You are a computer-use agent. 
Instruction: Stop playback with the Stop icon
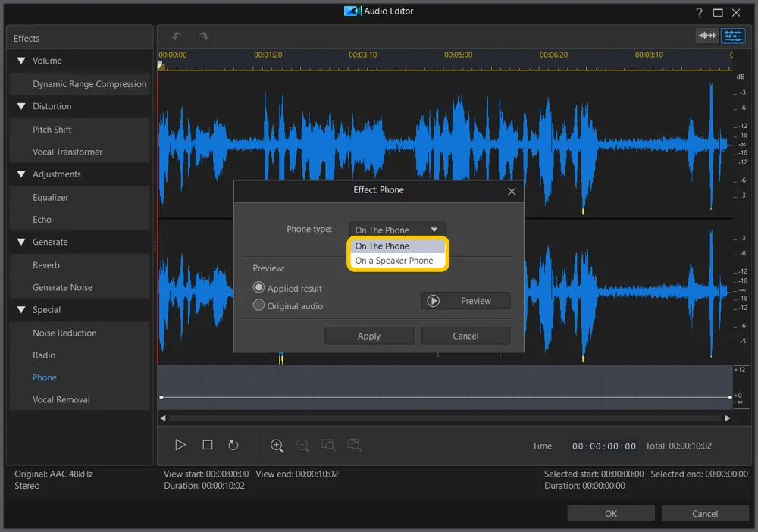(208, 445)
